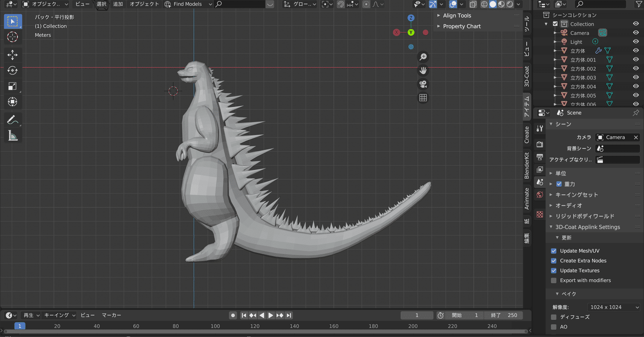
Task: Expand the Align Tools panel
Action: 457,16
